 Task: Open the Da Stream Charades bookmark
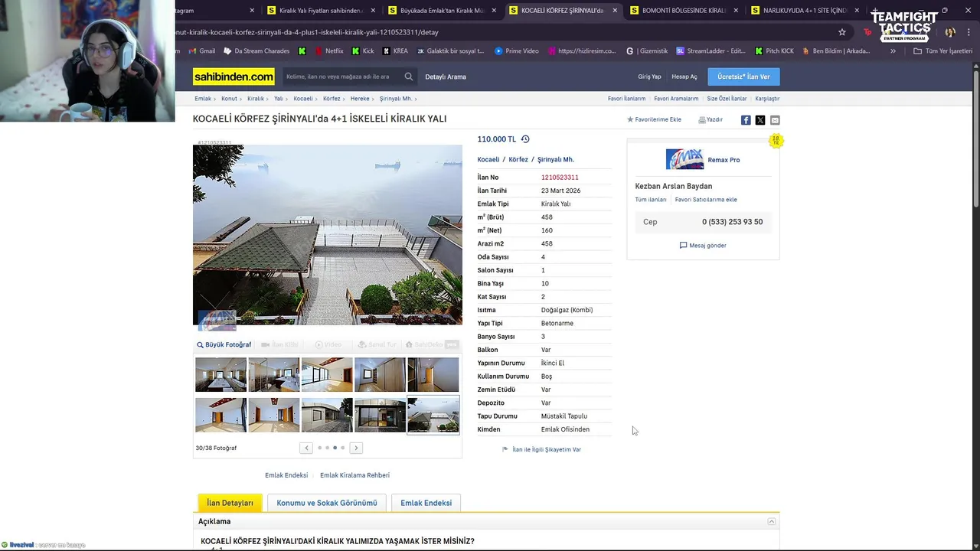pos(256,51)
